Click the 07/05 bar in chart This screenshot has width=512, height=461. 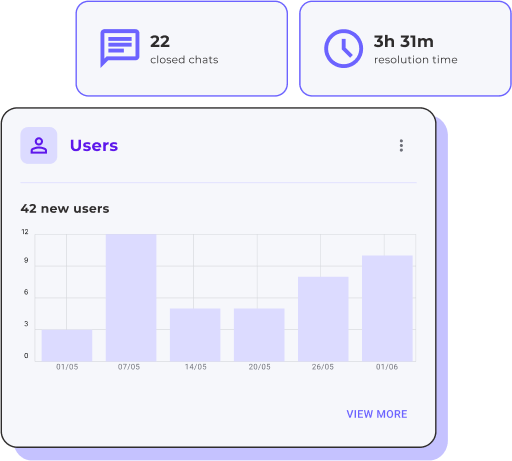tap(131, 298)
